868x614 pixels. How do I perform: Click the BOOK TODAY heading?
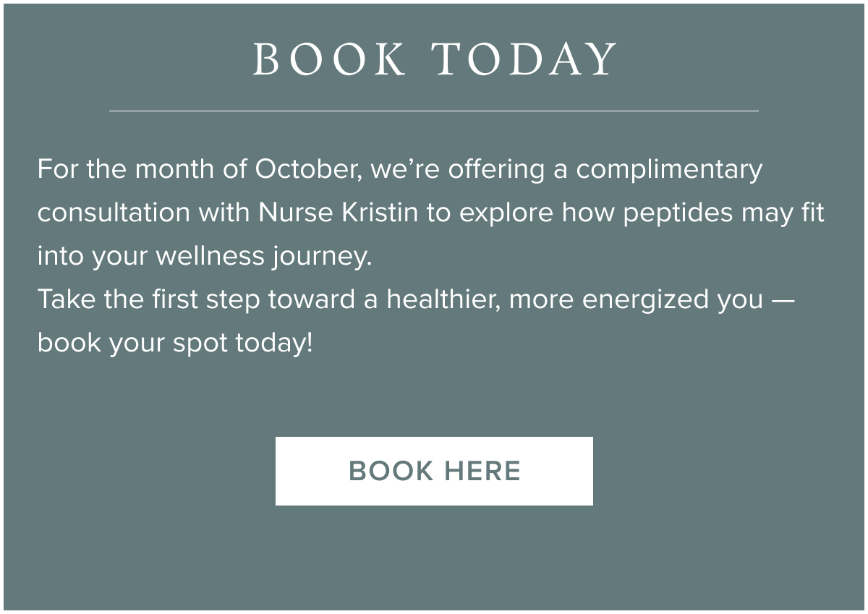click(434, 59)
